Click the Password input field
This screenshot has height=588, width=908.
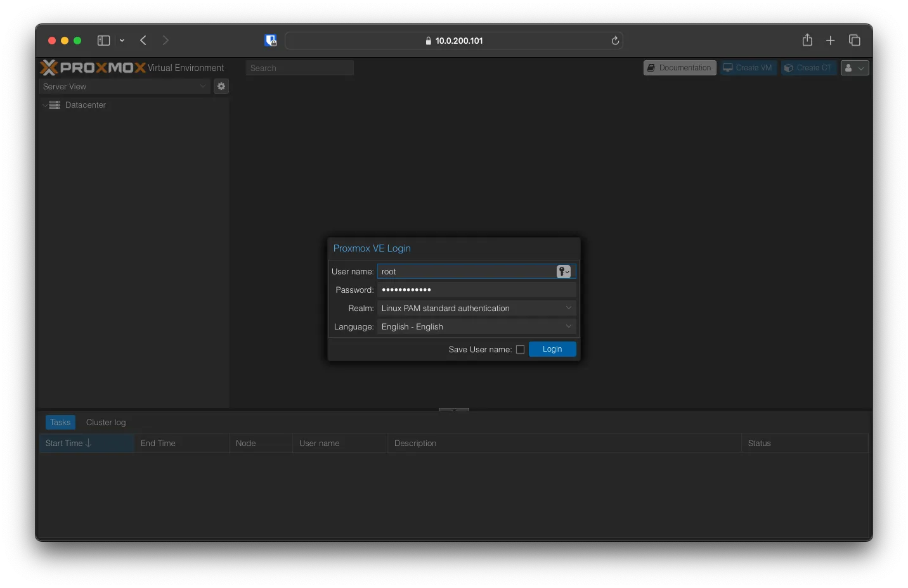point(477,290)
